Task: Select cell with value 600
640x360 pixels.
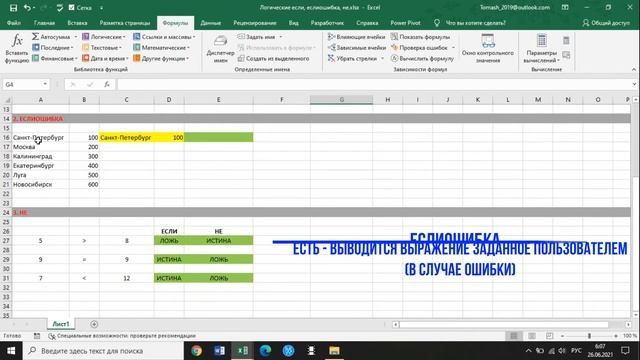Action: click(x=84, y=184)
